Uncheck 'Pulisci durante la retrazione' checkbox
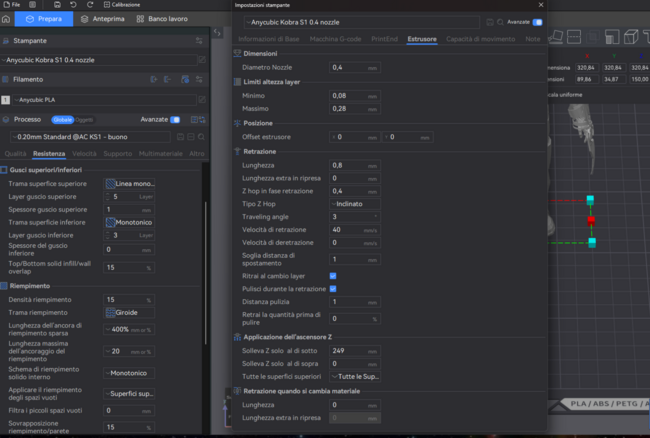The image size is (650, 438). point(333,288)
